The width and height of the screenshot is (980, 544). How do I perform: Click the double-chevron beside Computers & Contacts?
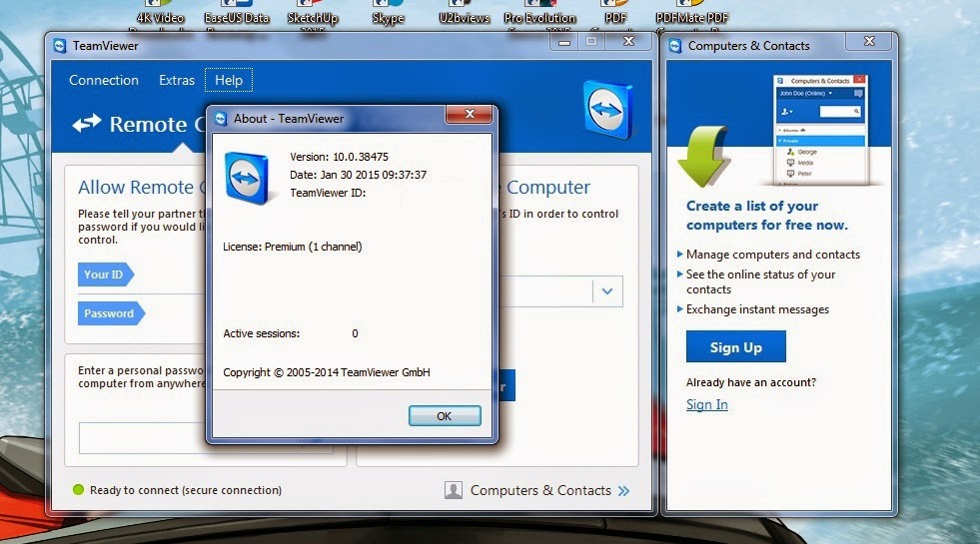[623, 491]
